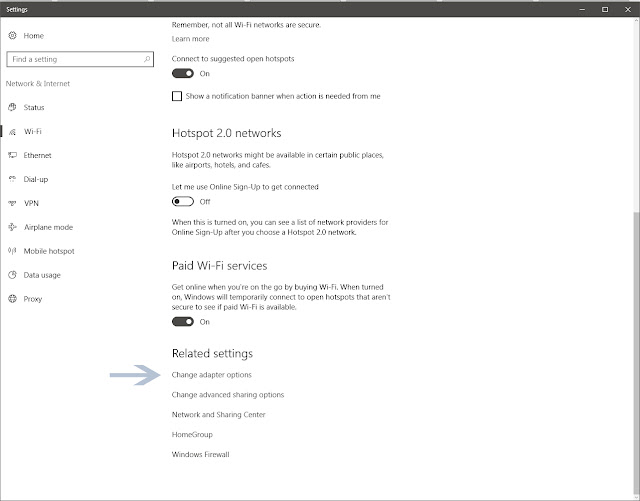Open Proxy settings

33,299
